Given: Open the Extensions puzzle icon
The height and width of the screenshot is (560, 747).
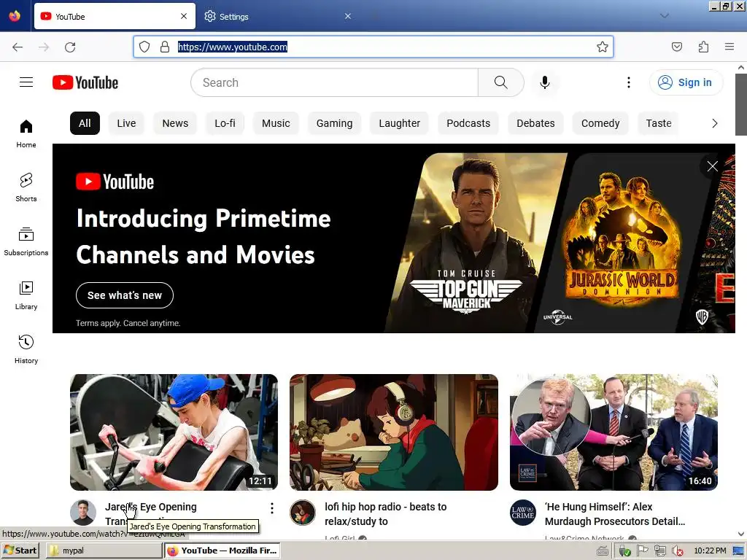Looking at the screenshot, I should (x=703, y=47).
